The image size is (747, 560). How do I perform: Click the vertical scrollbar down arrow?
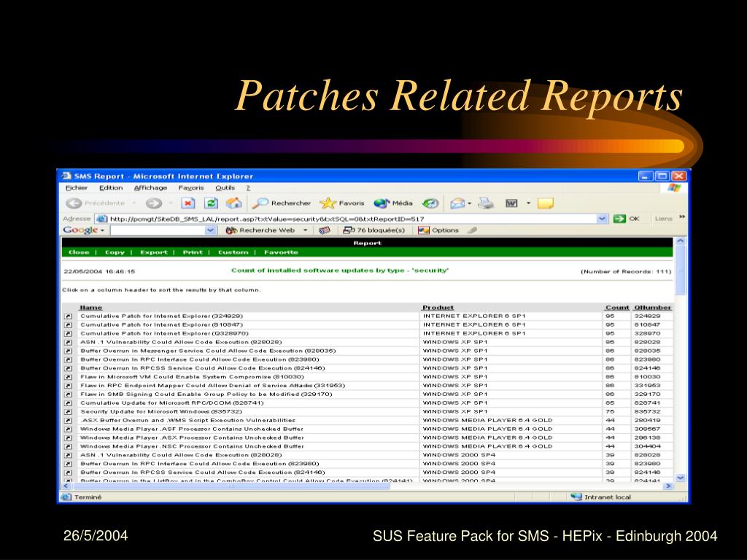tap(681, 477)
